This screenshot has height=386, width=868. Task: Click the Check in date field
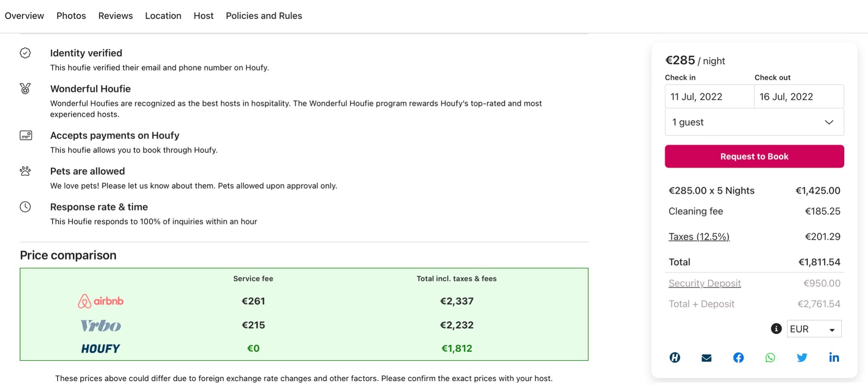[x=709, y=96]
